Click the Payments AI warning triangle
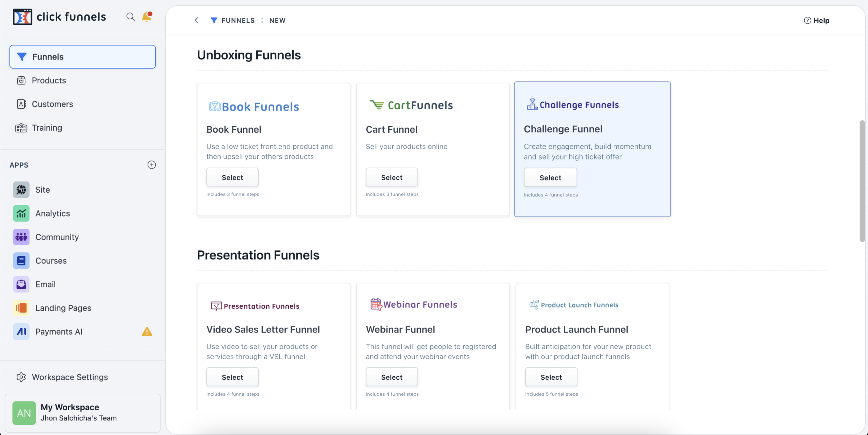The height and width of the screenshot is (435, 868). point(147,332)
